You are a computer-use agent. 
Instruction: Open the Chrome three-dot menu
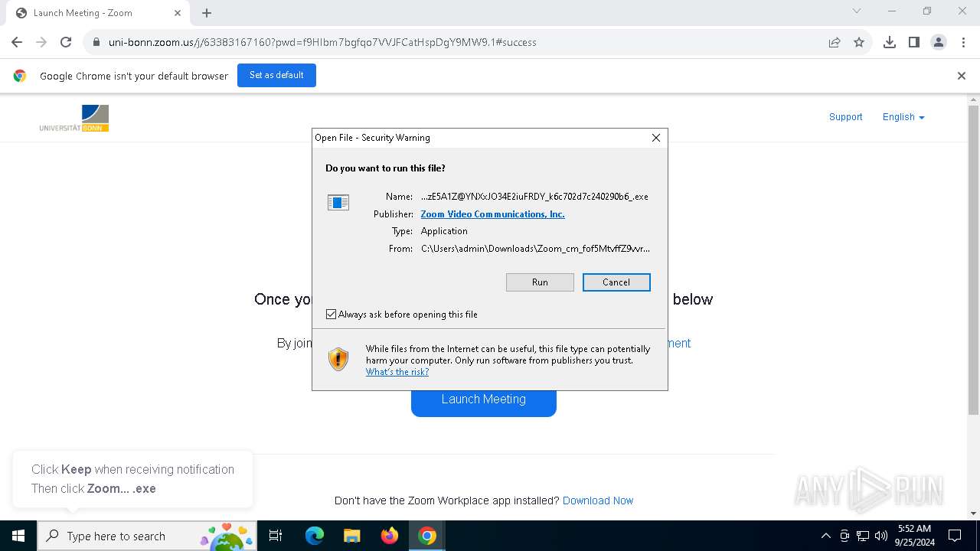963,42
